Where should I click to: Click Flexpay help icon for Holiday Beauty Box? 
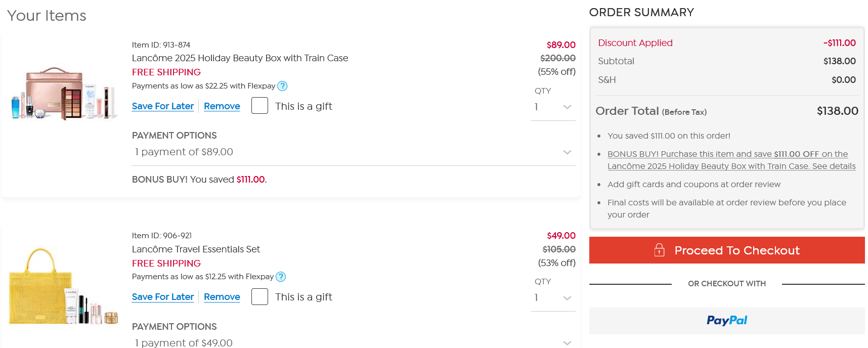click(282, 86)
